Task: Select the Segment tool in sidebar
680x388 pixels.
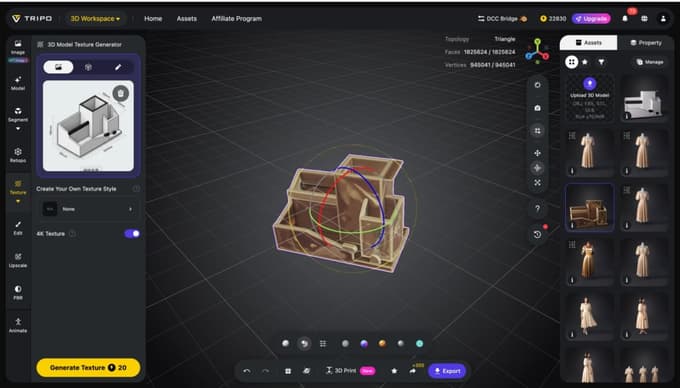Action: pos(18,114)
